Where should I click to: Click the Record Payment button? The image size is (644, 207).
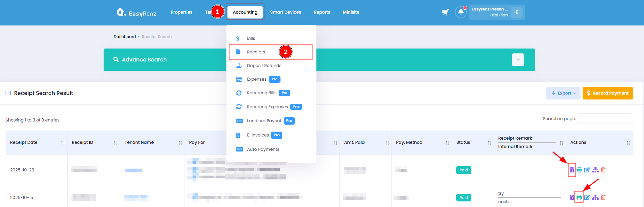point(608,93)
